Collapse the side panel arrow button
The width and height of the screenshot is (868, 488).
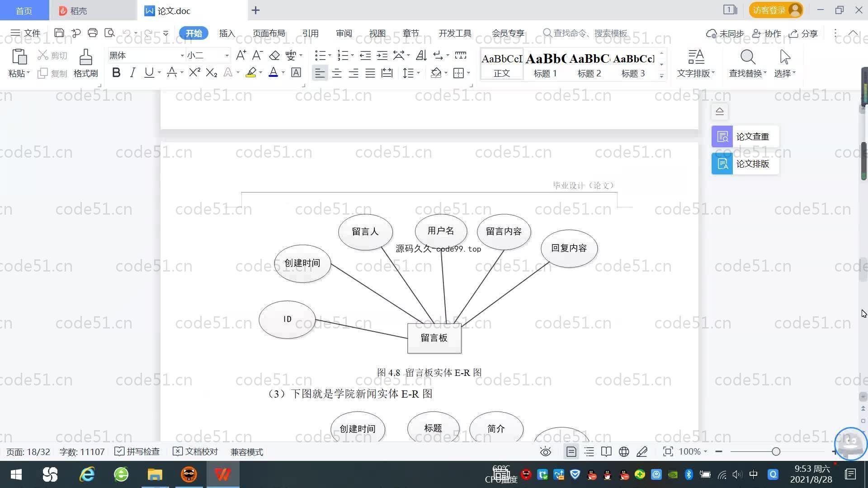pos(720,111)
